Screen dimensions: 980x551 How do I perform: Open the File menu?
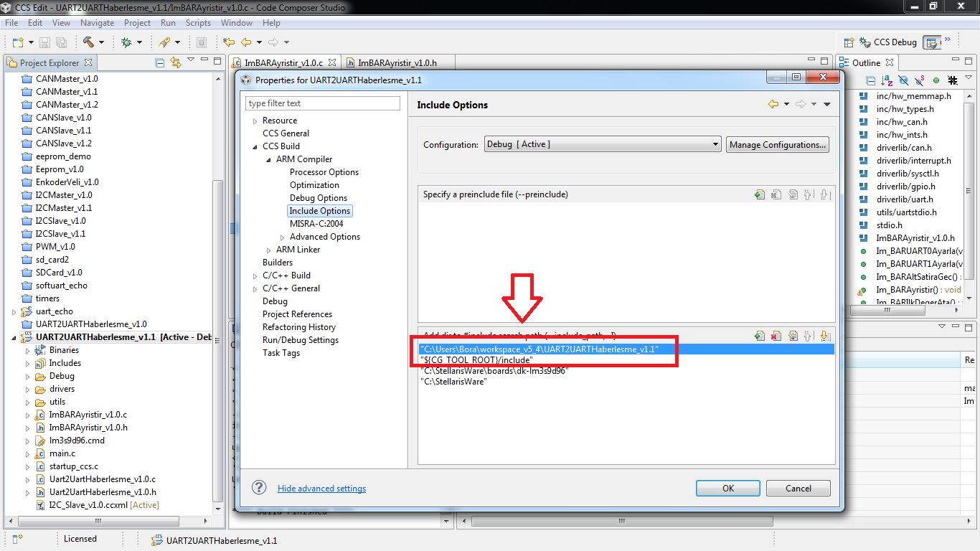point(11,23)
